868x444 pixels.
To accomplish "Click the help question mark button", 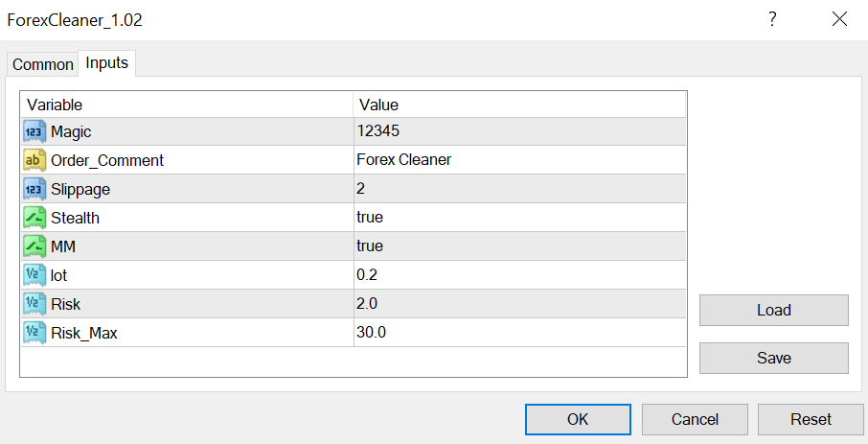I will pos(772,19).
